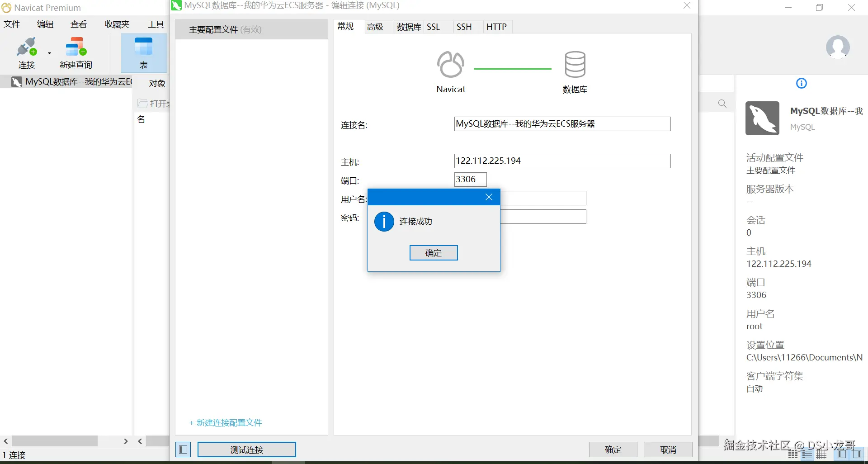Switch to the HTTP tab
This screenshot has height=464, width=868.
[x=497, y=27]
